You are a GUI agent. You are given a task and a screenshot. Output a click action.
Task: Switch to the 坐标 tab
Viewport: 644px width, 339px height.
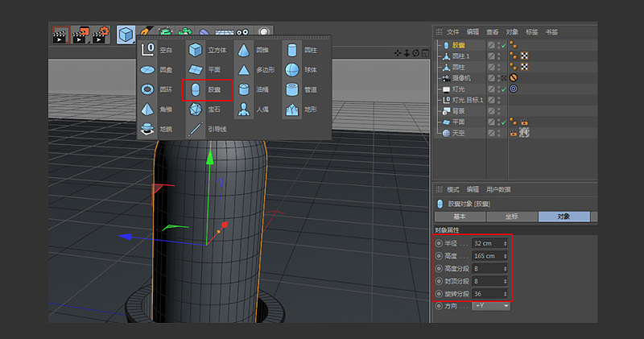511,217
